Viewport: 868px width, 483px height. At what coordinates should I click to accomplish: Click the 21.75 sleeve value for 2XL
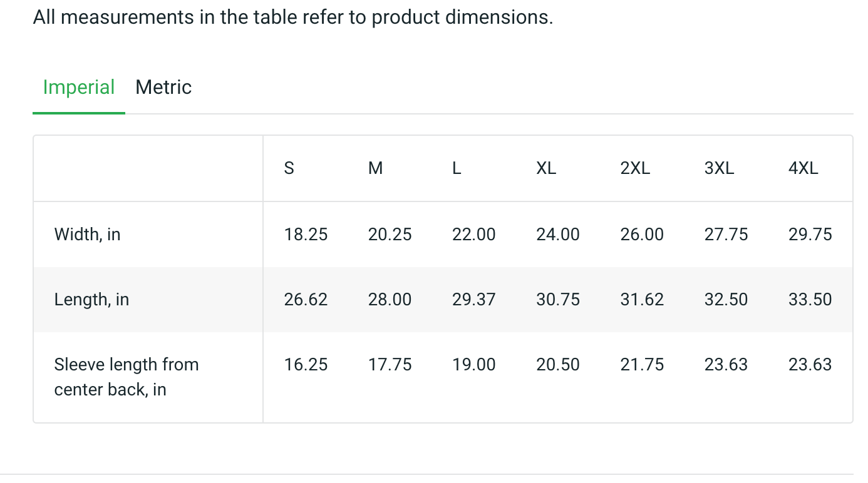tap(642, 365)
